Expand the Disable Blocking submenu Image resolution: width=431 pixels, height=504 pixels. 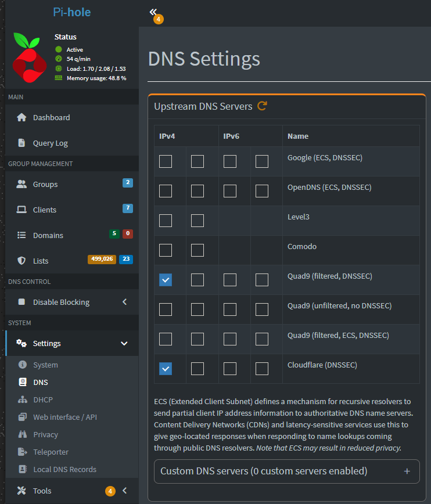click(x=124, y=302)
